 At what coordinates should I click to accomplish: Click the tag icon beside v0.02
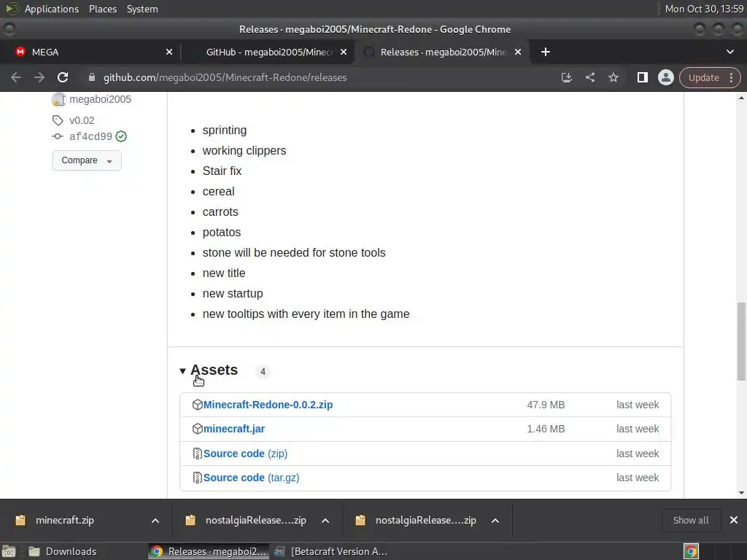(x=58, y=120)
